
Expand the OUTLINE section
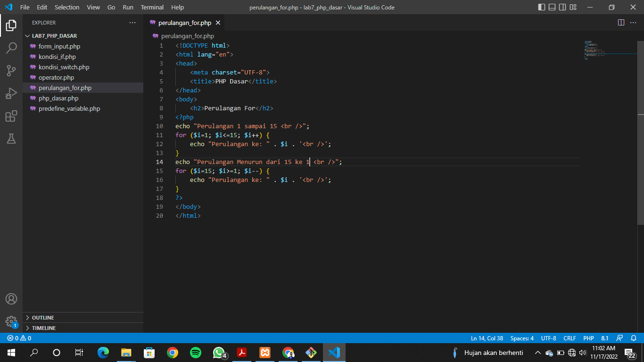[x=83, y=318]
